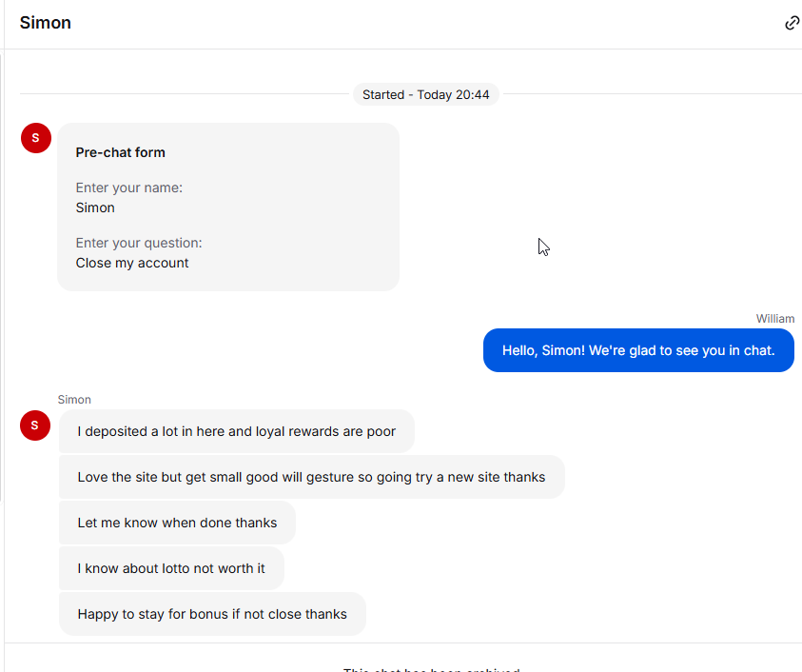
Task: Click Simon's red avatar beside pre-chat form
Action: [36, 138]
